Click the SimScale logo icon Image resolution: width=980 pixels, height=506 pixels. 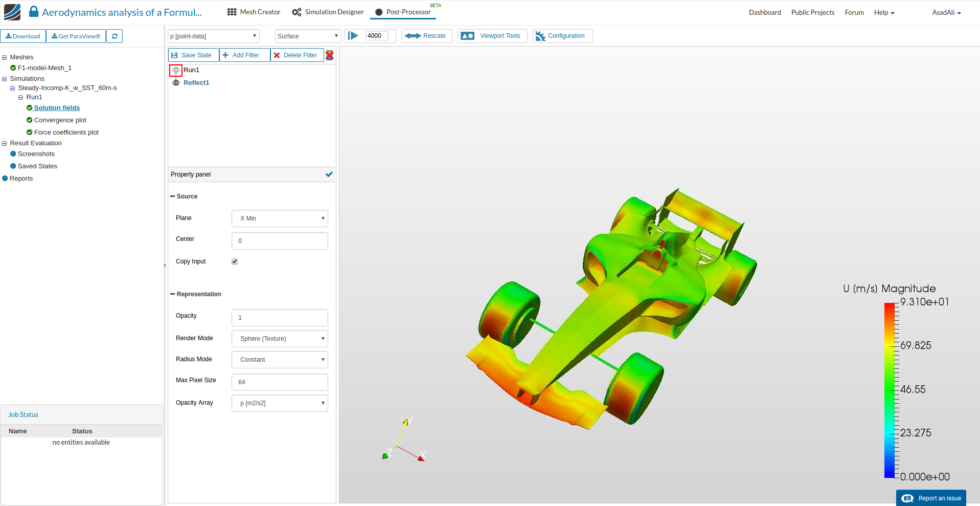coord(12,12)
